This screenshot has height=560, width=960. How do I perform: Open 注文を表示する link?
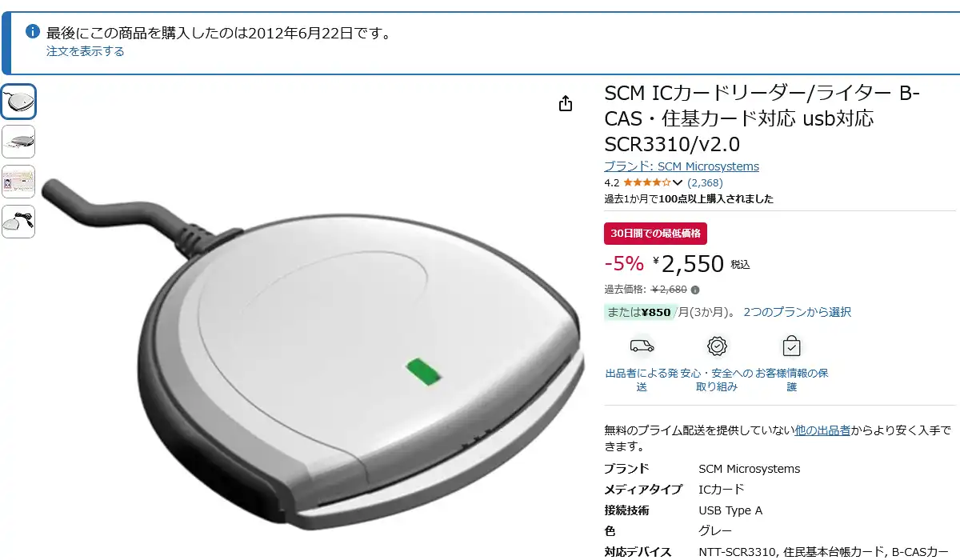[85, 51]
